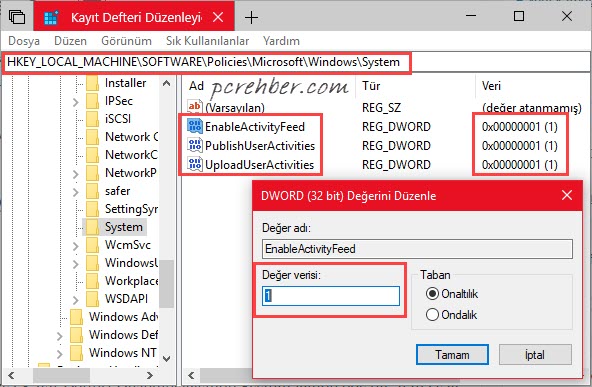592x387 pixels.
Task: Select the System tree item label
Action: click(123, 227)
